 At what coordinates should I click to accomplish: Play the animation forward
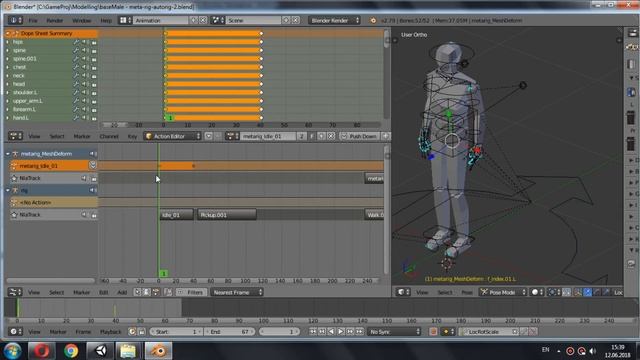[341, 332]
